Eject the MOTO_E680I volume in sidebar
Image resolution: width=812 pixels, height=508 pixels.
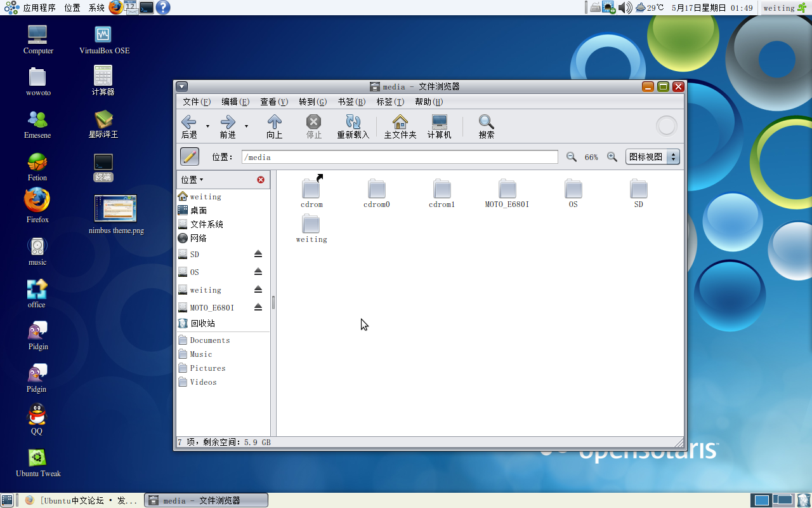point(258,307)
